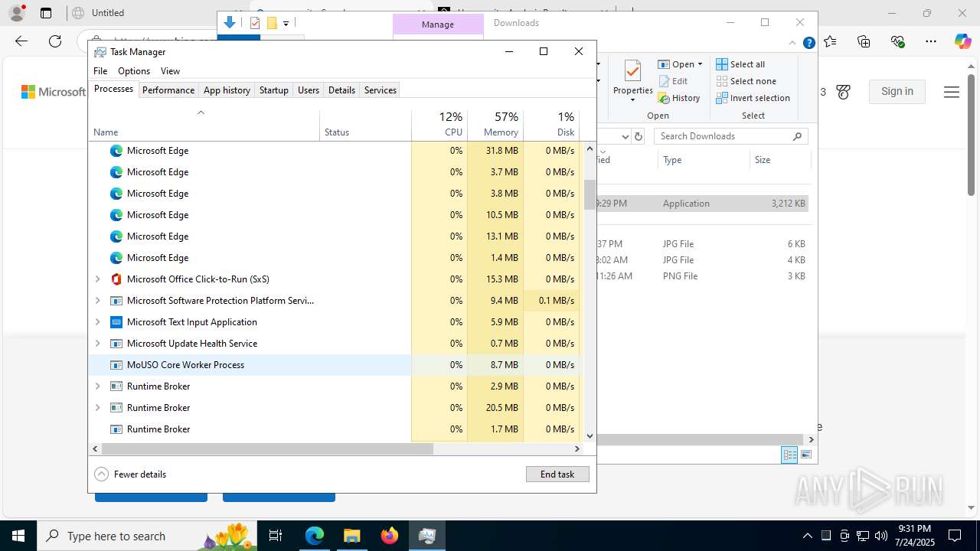
Task: Switch to the Users tab
Action: (x=309, y=90)
